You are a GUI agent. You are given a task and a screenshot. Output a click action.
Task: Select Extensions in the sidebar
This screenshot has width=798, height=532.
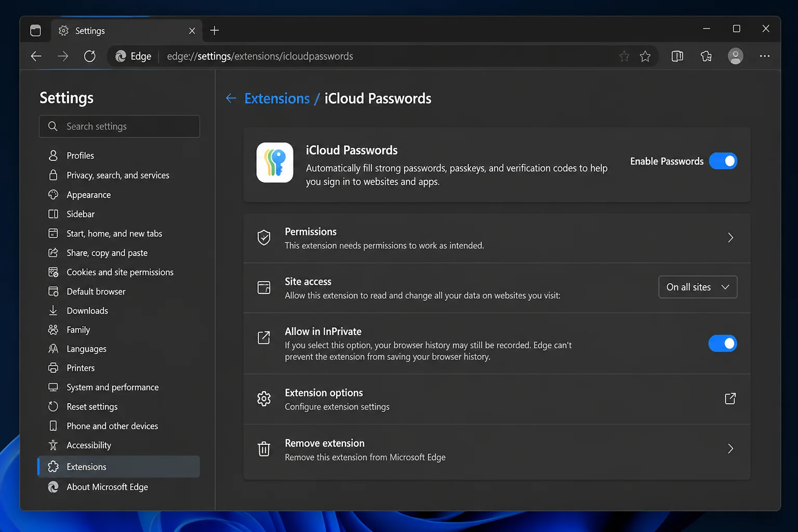pos(119,467)
